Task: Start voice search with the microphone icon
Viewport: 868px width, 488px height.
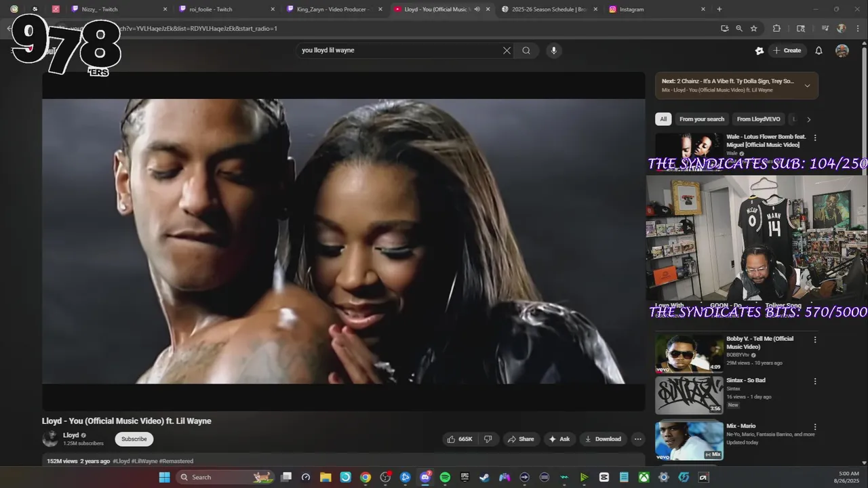Action: [x=553, y=50]
